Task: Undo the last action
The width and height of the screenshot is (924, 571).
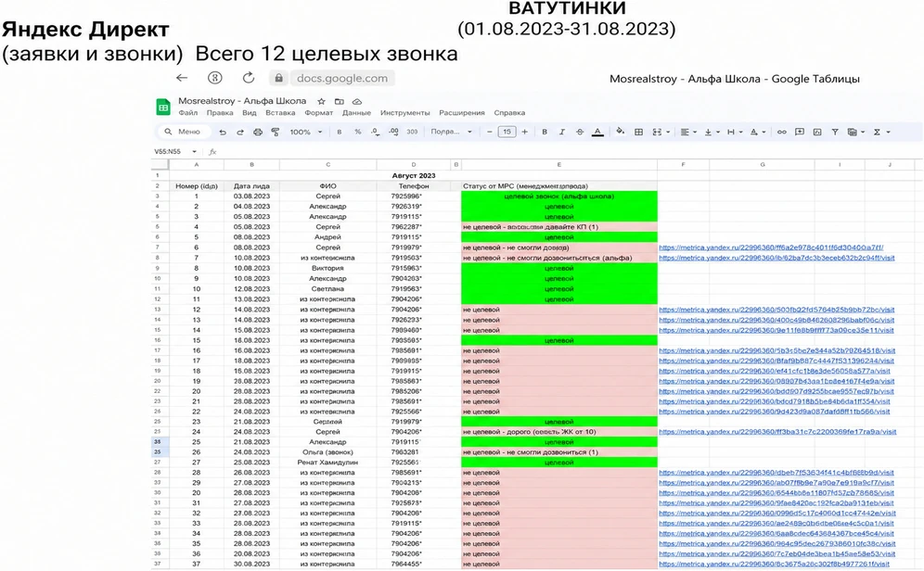Action: click(x=222, y=132)
